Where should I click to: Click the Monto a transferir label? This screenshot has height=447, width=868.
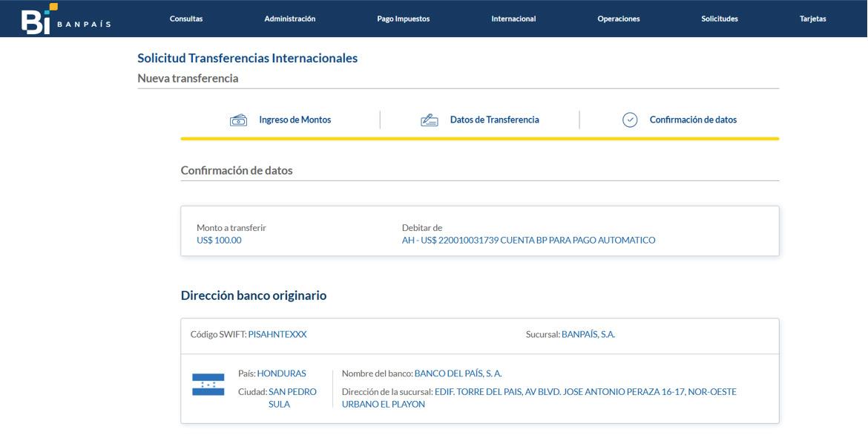click(231, 228)
